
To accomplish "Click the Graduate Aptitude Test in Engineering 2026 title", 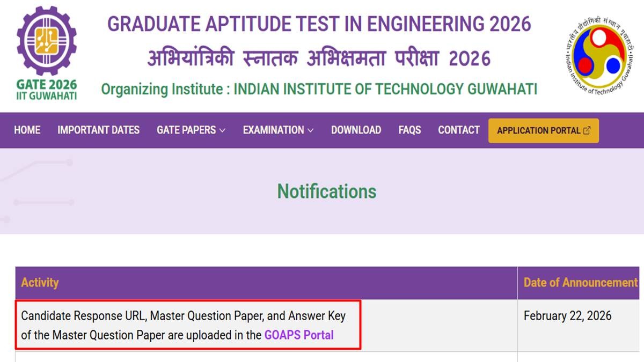I will (319, 24).
